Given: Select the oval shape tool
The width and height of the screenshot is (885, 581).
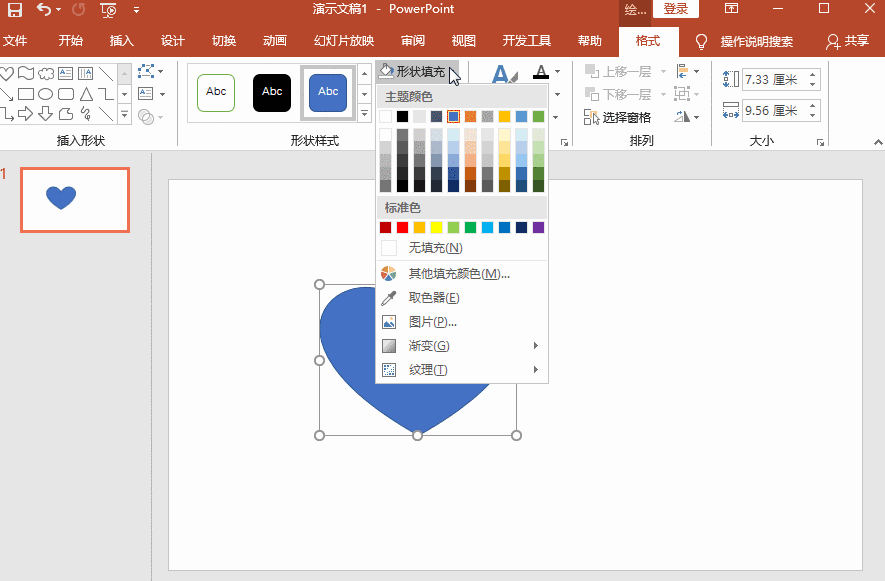Looking at the screenshot, I should pyautogui.click(x=46, y=93).
